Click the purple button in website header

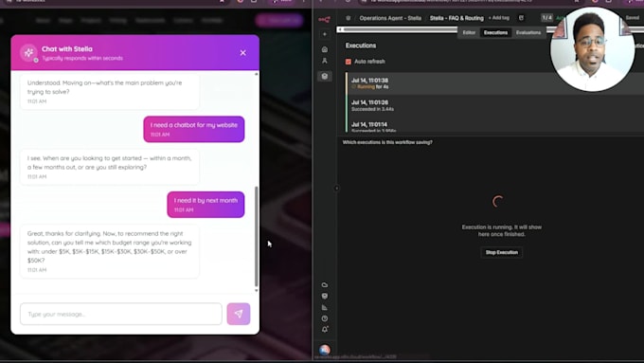[x=279, y=20]
